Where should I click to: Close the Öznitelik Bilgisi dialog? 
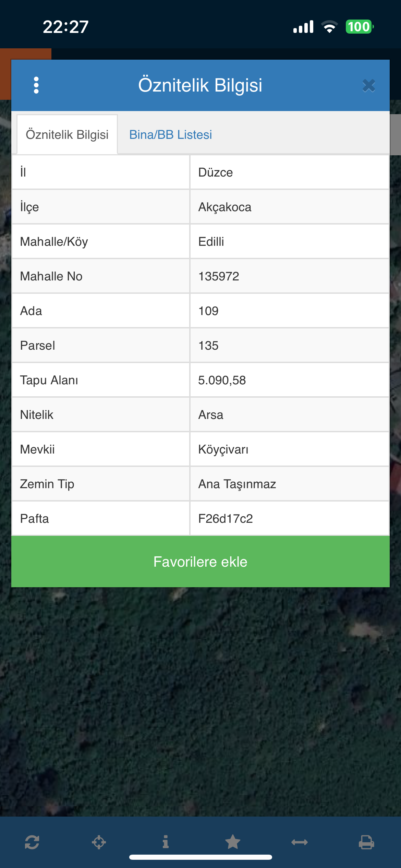(x=368, y=86)
